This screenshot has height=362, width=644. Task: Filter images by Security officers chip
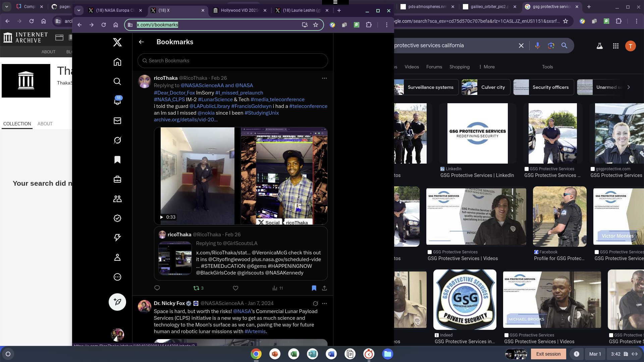point(543,87)
